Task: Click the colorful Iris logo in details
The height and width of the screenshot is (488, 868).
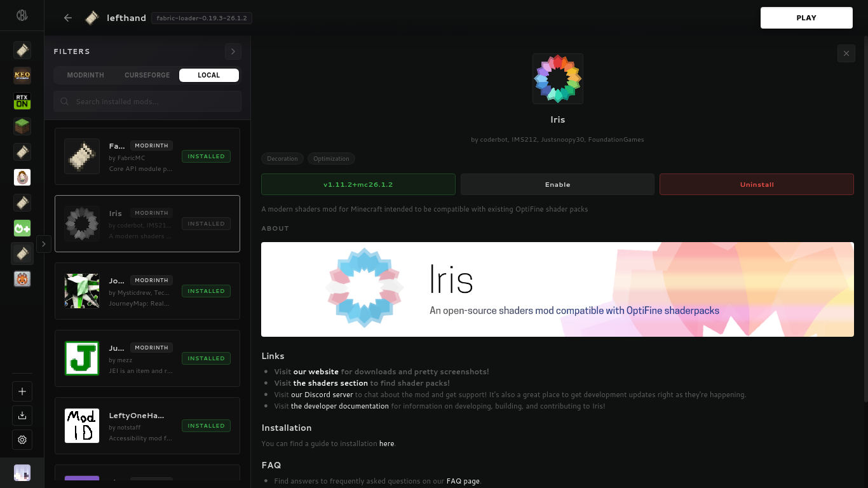Action: [x=558, y=79]
